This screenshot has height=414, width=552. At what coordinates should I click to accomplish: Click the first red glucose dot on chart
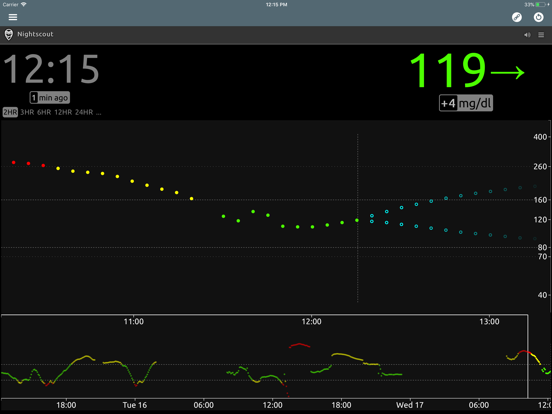point(13,162)
